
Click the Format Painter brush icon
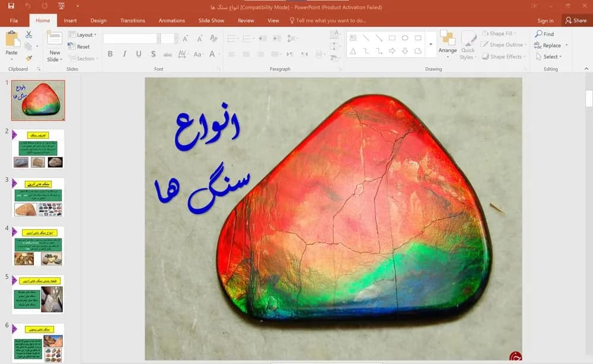tap(28, 58)
